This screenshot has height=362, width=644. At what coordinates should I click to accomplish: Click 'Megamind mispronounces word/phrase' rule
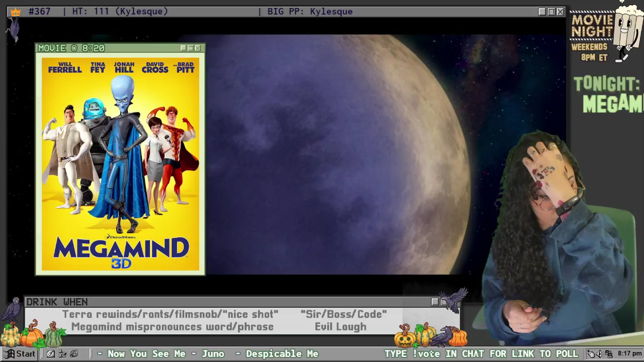(172, 326)
